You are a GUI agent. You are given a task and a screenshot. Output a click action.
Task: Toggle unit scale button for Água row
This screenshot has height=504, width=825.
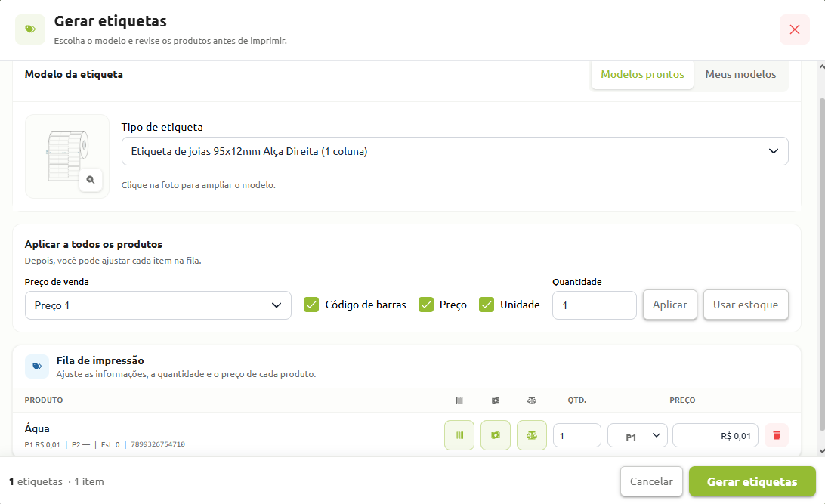point(532,435)
